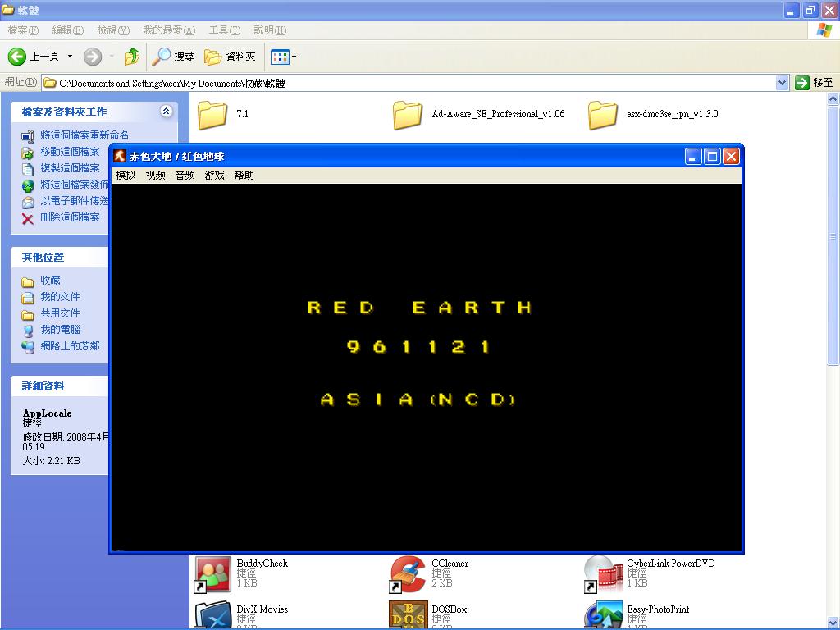840x630 pixels.
Task: Go up one folder level
Action: coord(131,57)
